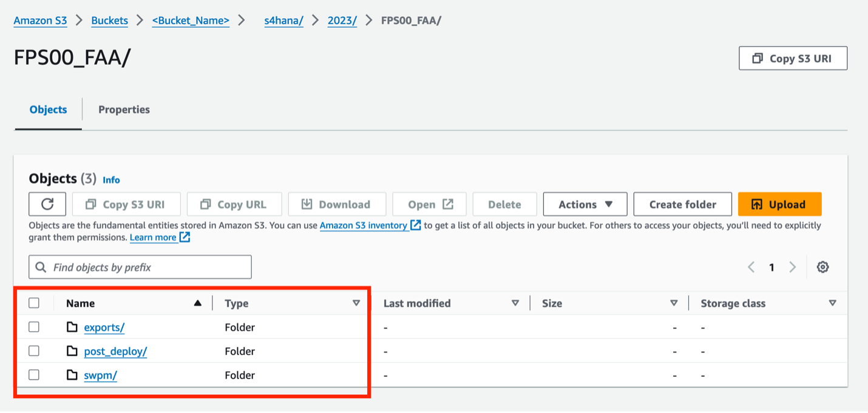Click the previous page arrow

coord(751,267)
